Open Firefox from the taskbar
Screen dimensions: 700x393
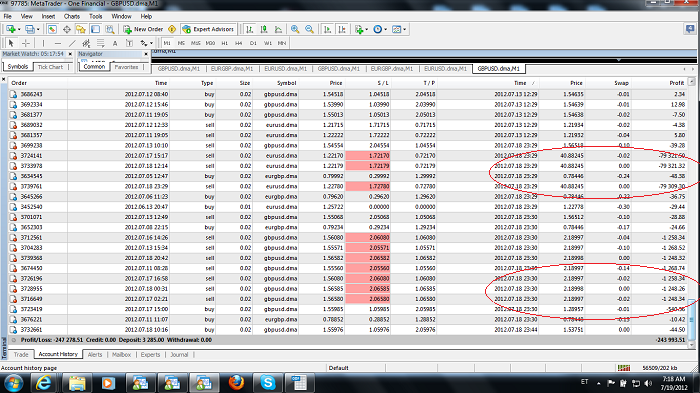click(236, 383)
